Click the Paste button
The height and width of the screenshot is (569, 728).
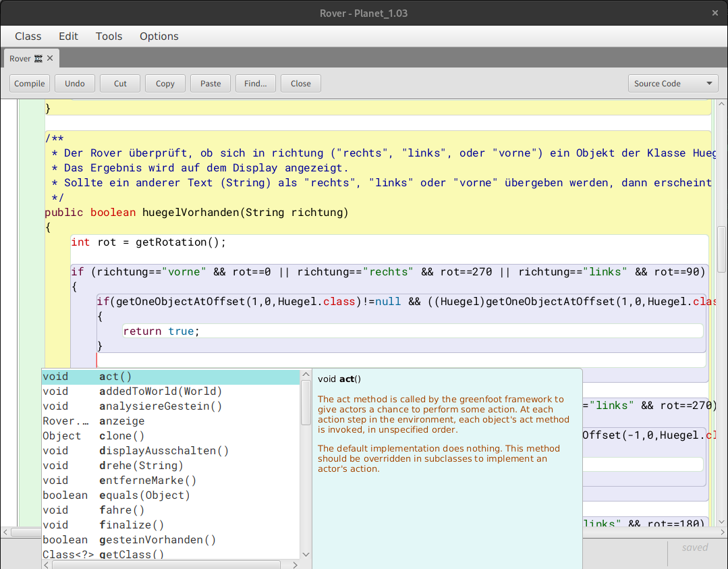click(211, 84)
